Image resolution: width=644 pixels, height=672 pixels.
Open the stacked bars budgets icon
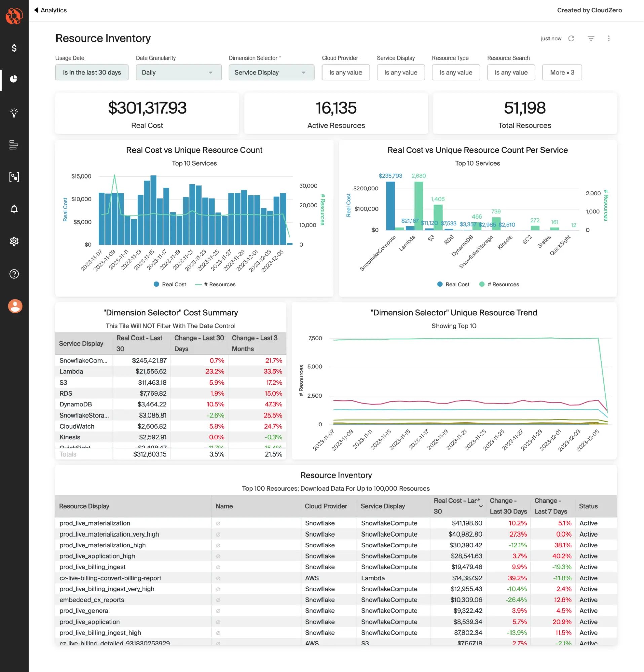pyautogui.click(x=14, y=145)
